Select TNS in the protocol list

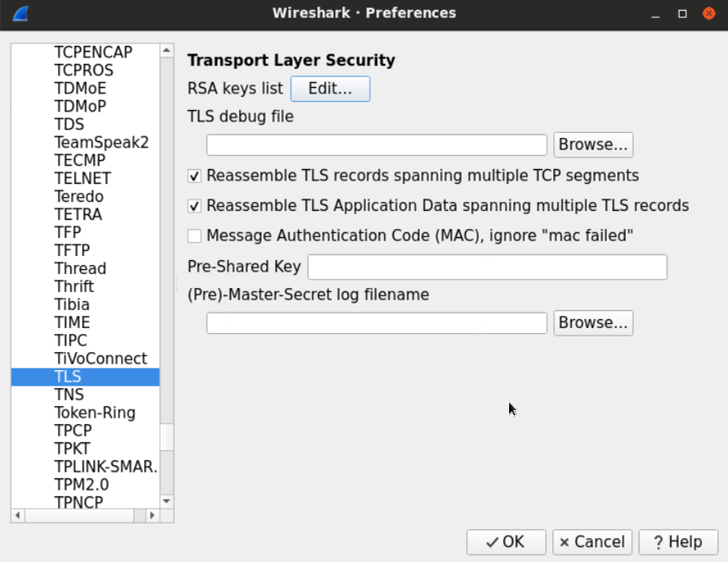(69, 395)
